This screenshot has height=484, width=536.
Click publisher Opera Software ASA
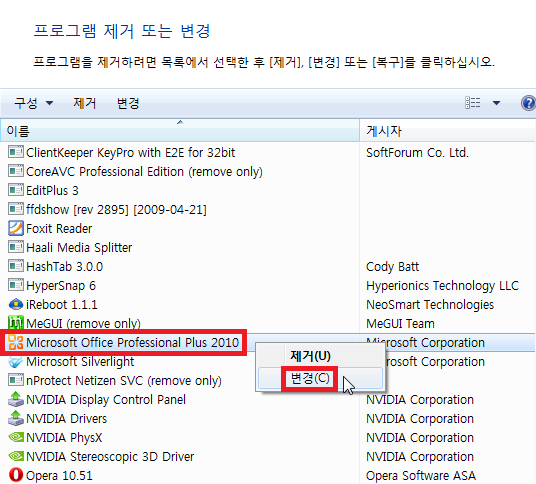(x=421, y=475)
